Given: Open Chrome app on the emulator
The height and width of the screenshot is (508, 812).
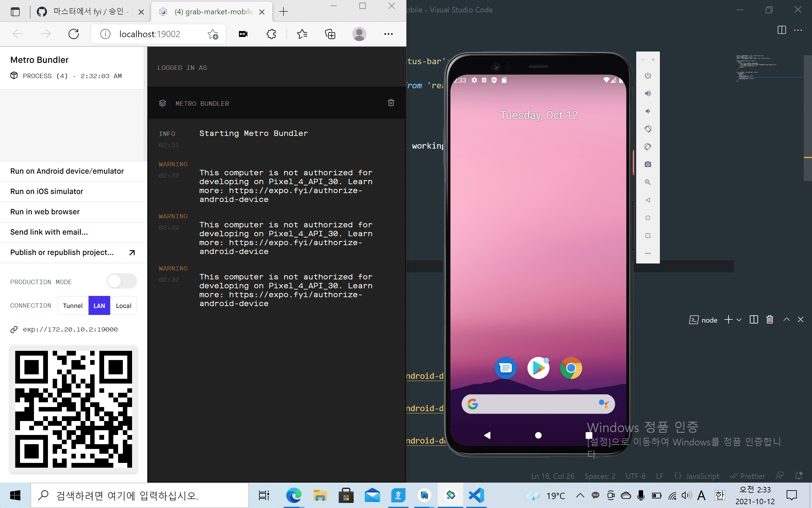Looking at the screenshot, I should [x=571, y=368].
